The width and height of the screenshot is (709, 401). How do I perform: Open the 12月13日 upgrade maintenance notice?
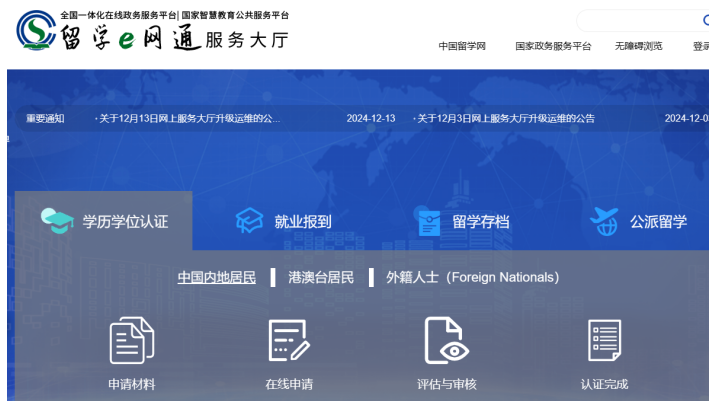[190, 118]
